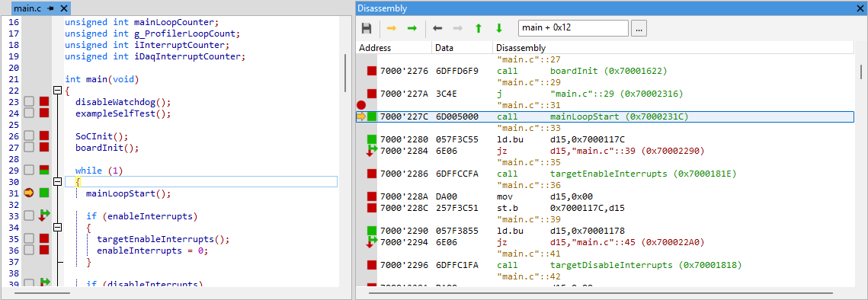This screenshot has width=868, height=300.
Task: Close the Disassembly panel
Action: click(x=860, y=8)
